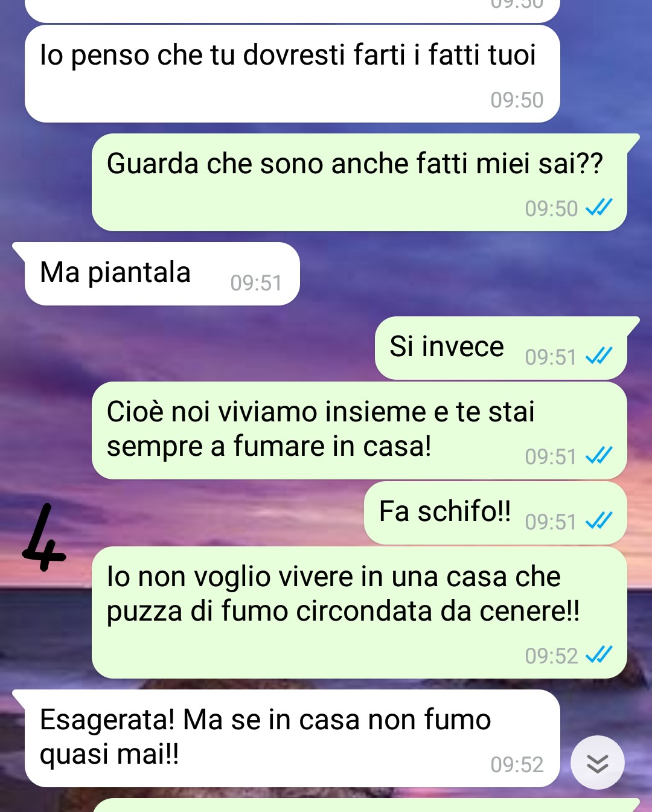Select the "Ma piantala" message bubble

162,273
